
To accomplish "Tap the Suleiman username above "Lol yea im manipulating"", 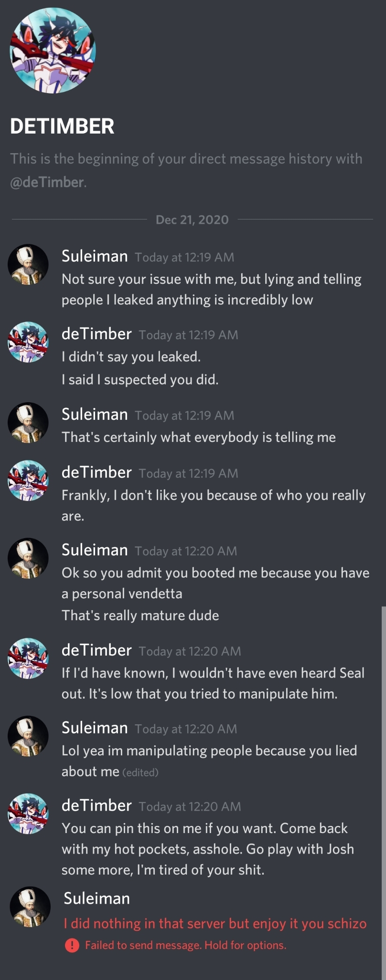I will point(95,728).
